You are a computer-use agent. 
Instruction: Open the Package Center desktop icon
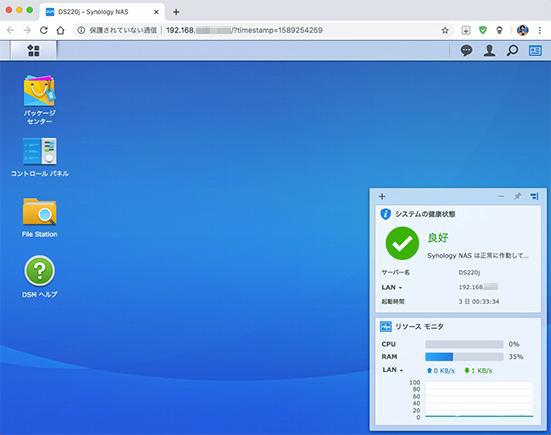pyautogui.click(x=39, y=100)
